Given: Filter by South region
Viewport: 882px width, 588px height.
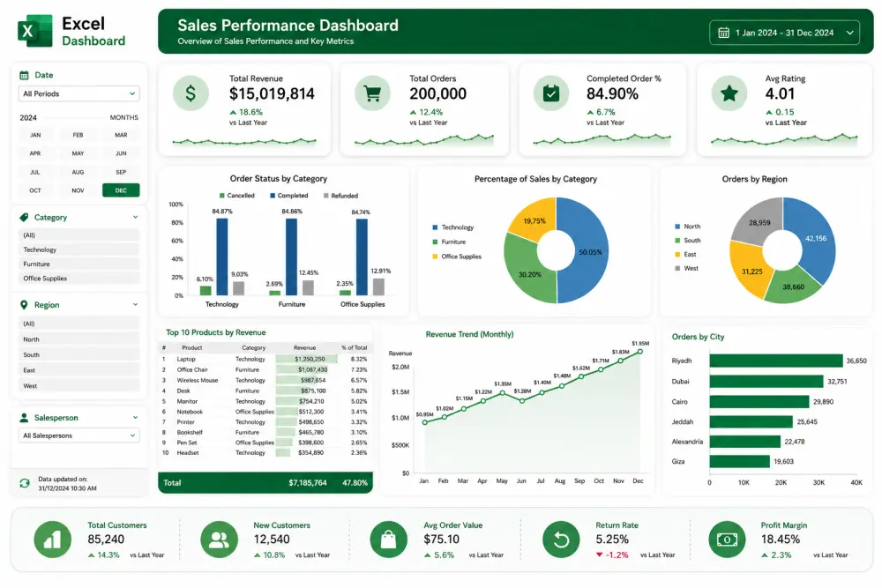Looking at the screenshot, I should 78,354.
